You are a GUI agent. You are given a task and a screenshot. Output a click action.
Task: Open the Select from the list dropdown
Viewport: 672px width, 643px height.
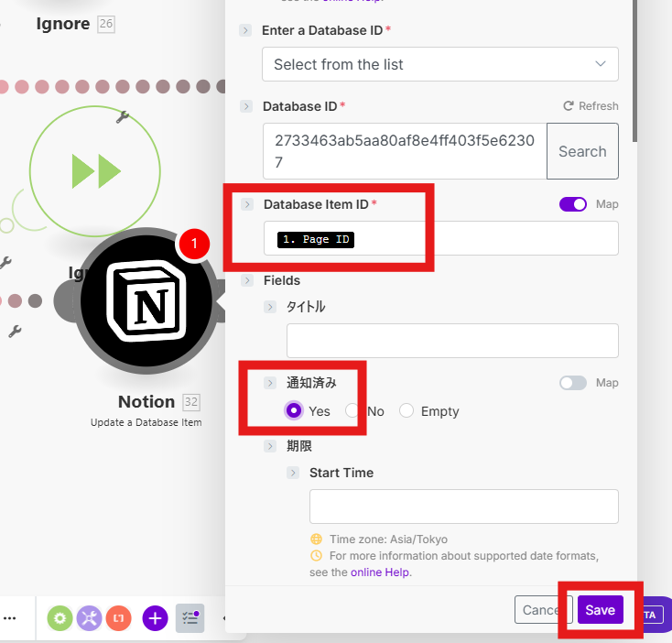coord(439,64)
